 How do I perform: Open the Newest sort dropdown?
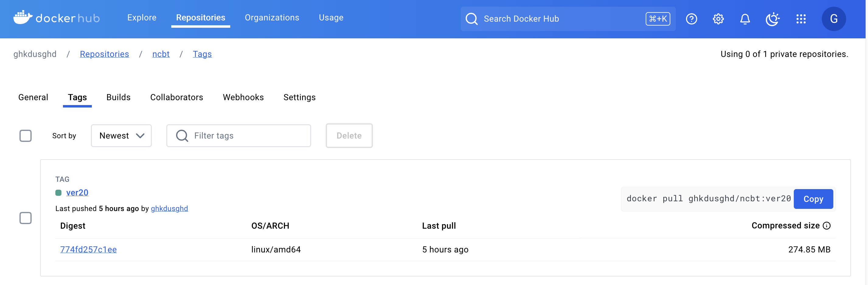pos(121,135)
